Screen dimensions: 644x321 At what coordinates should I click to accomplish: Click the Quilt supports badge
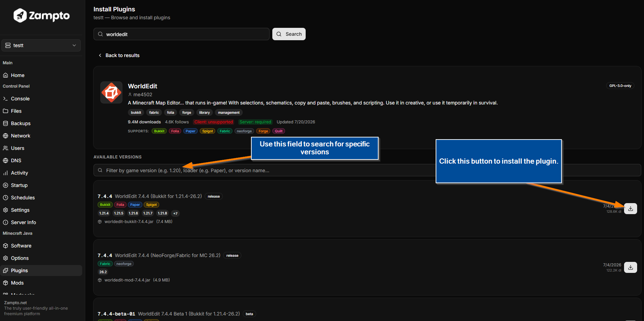[x=279, y=131]
